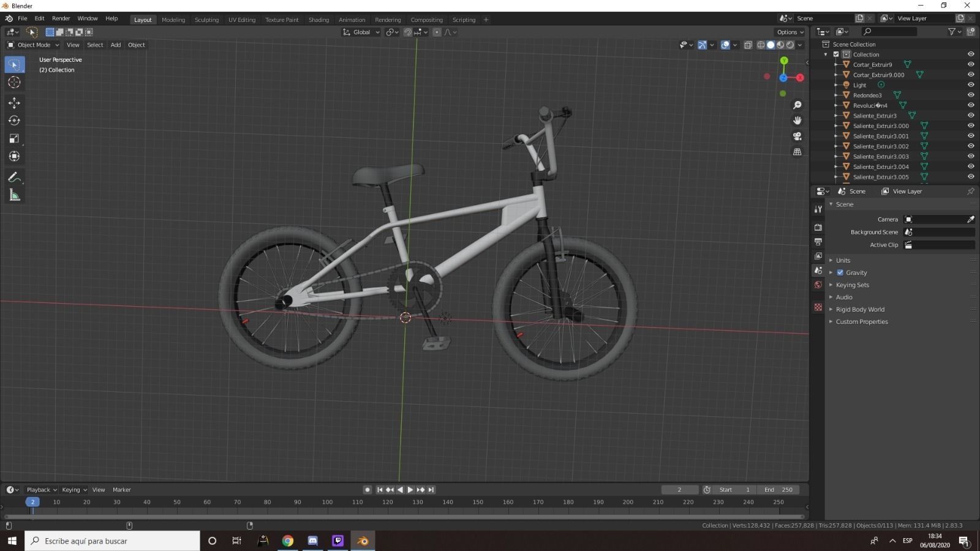Open the Add menu in viewport header
Screen dimensions: 980x551
pyautogui.click(x=116, y=45)
